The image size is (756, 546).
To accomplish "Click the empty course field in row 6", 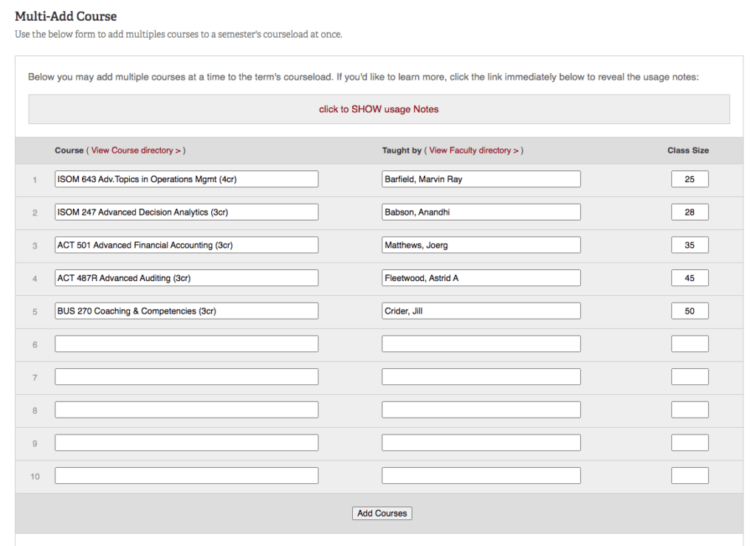I will [x=186, y=344].
